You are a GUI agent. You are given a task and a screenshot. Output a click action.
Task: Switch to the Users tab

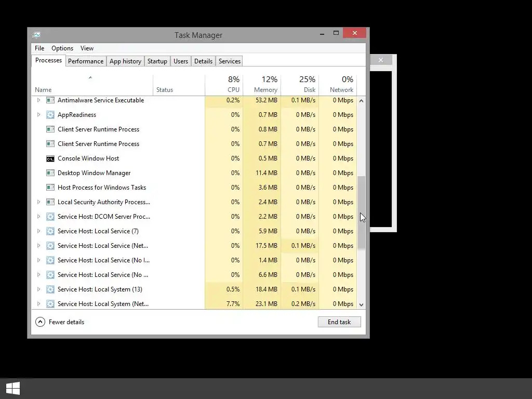tap(181, 61)
